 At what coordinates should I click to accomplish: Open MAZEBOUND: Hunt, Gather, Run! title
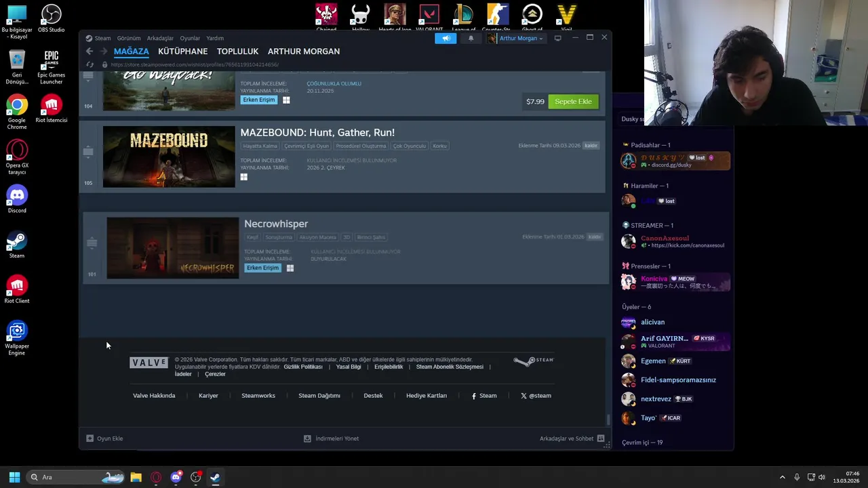(x=317, y=132)
